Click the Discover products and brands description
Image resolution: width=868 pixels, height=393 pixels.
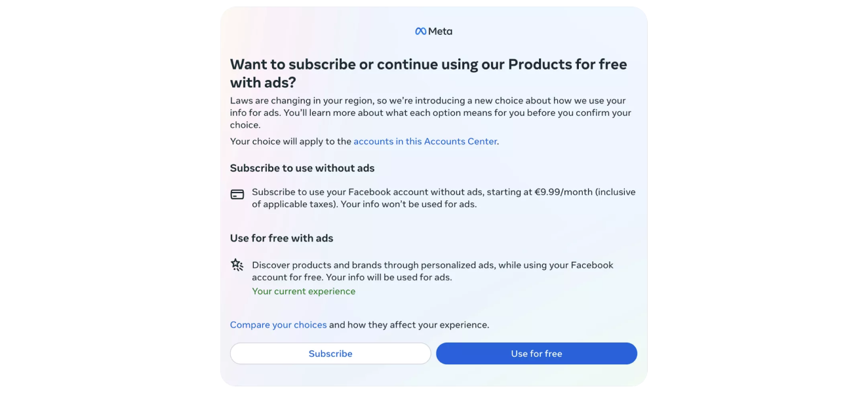pyautogui.click(x=433, y=265)
